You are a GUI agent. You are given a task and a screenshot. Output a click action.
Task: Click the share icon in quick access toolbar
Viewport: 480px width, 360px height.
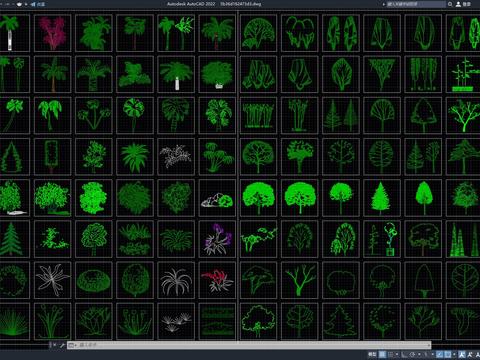click(33, 4)
